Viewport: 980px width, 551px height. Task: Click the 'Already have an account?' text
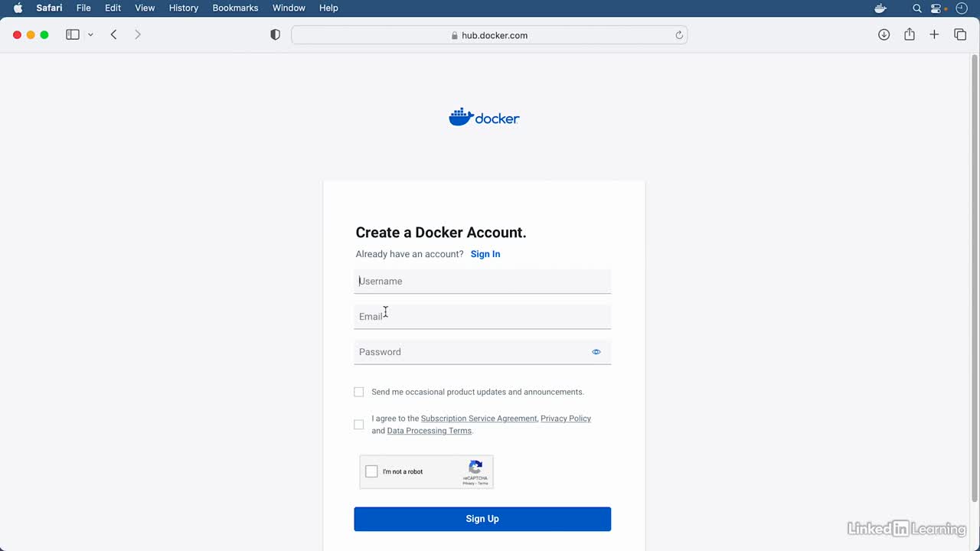pyautogui.click(x=410, y=254)
